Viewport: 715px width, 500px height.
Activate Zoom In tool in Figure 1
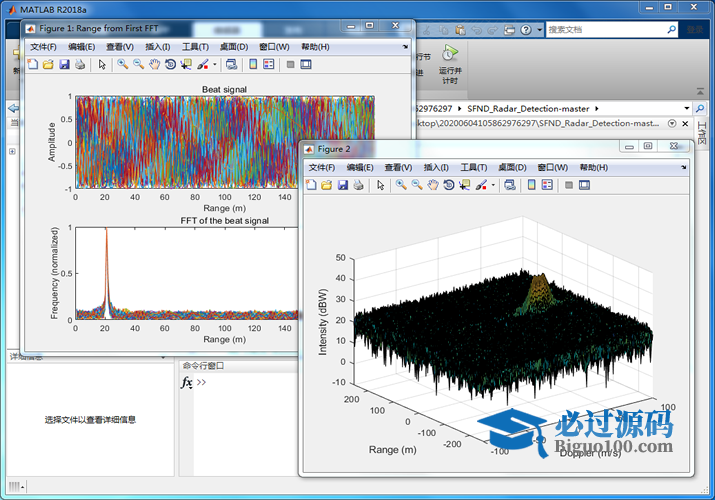[122, 65]
